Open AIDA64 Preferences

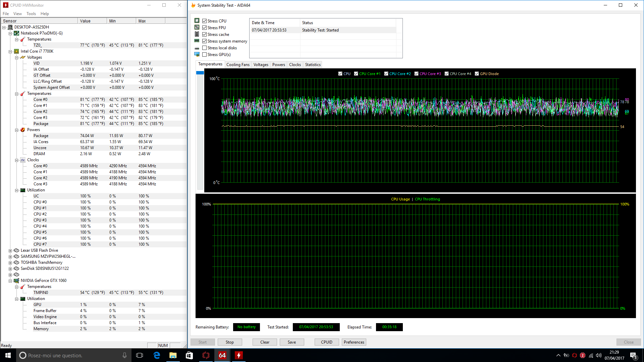coord(354,342)
